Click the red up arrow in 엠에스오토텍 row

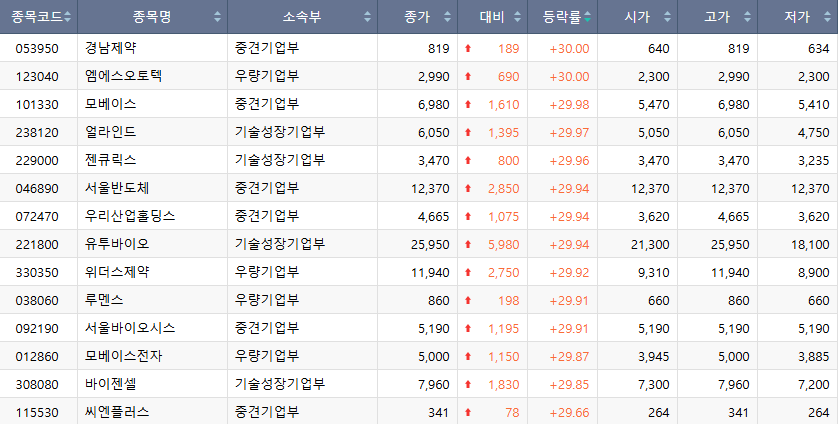[468, 76]
